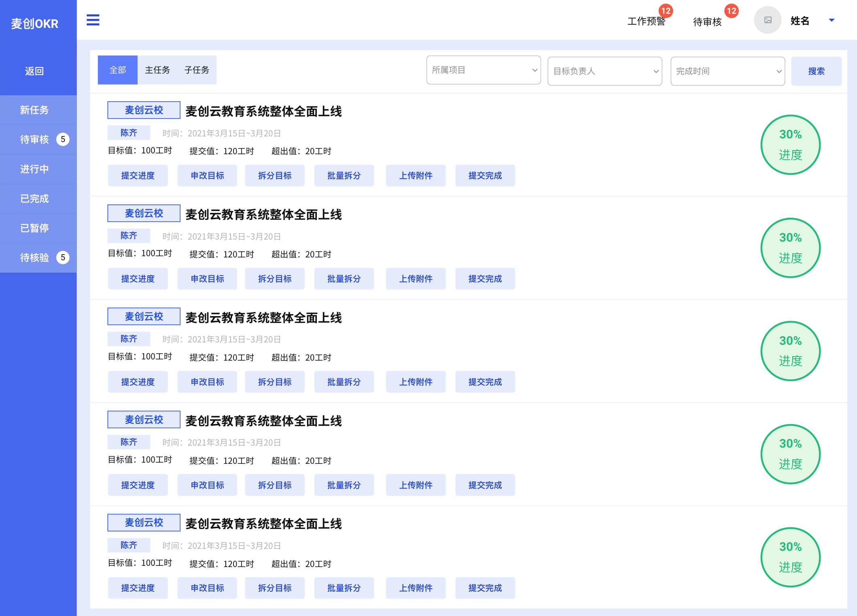Screen dimensions: 857x616
Task: Click first task's 30% progress circle
Action: tap(790, 144)
